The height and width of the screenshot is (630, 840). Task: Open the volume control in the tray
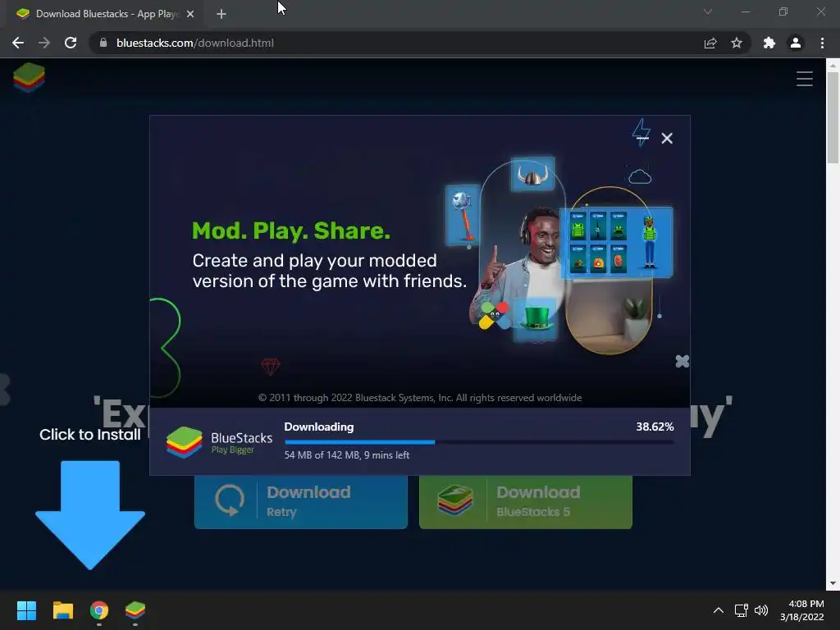click(x=760, y=610)
